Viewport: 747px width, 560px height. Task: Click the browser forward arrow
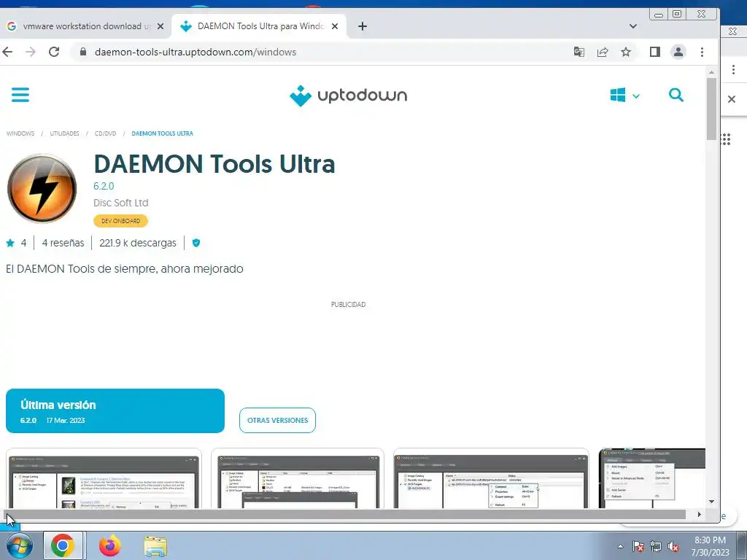pos(31,52)
